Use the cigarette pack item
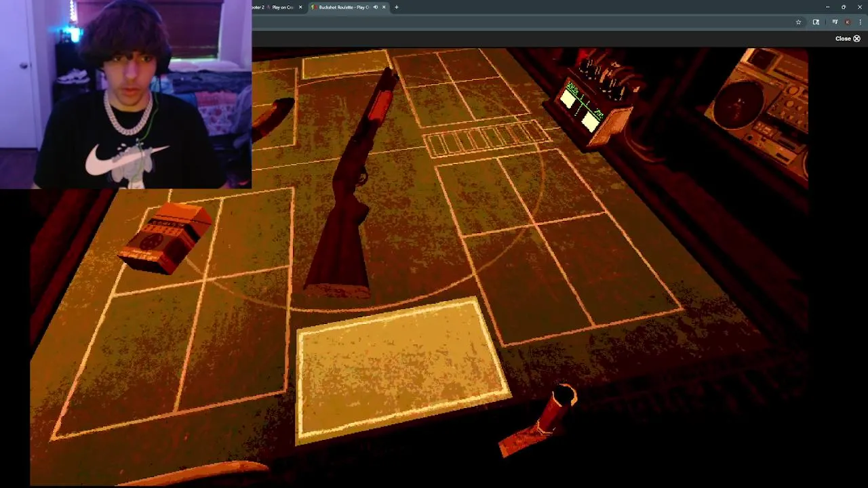868x488 pixels. (165, 237)
